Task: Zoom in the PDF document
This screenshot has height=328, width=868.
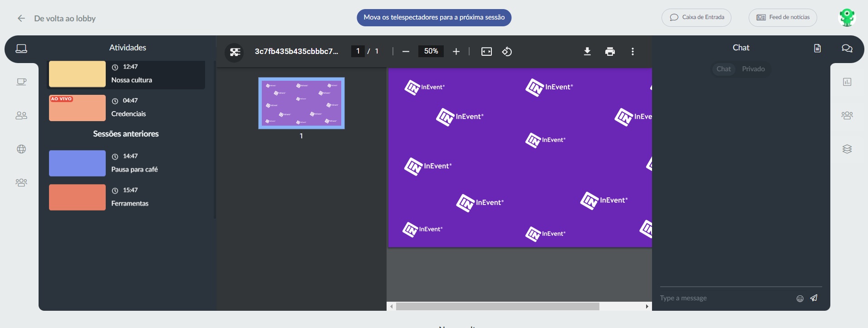Action: pyautogui.click(x=456, y=52)
